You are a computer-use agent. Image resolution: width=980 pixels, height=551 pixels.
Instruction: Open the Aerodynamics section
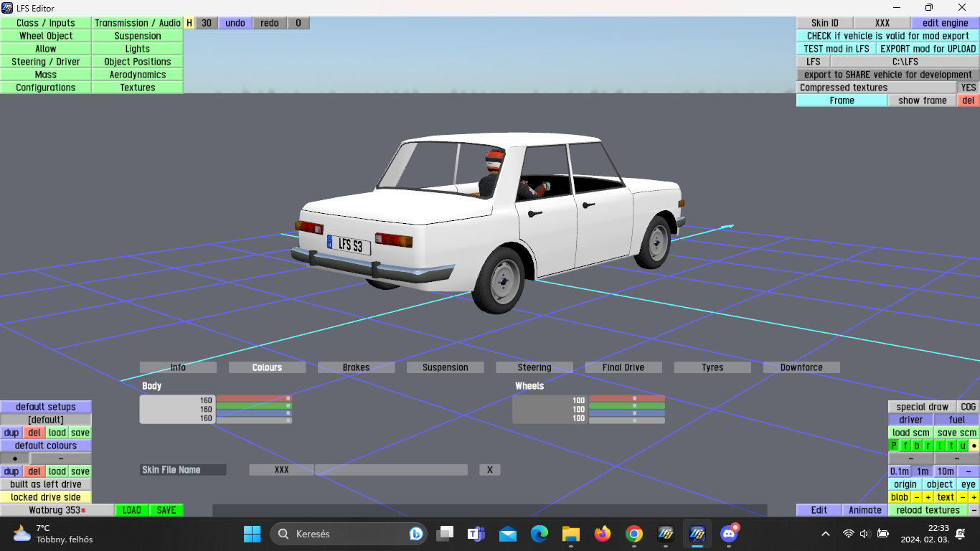(x=138, y=75)
